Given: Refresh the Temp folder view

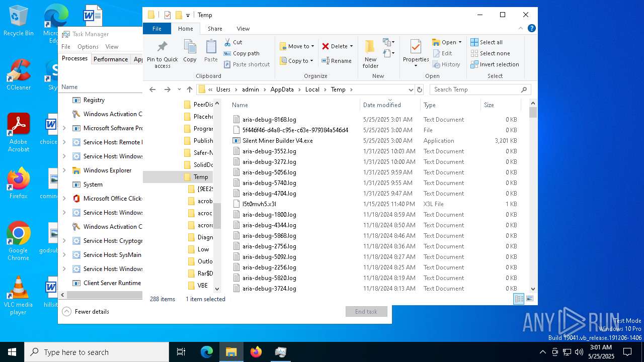Looking at the screenshot, I should (420, 89).
